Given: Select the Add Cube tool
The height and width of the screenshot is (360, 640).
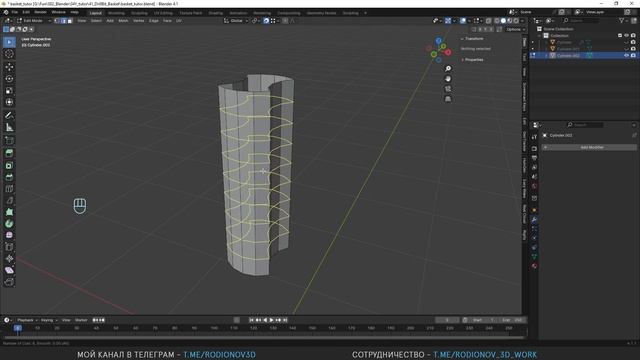Looking at the screenshot, I should tap(9, 140).
